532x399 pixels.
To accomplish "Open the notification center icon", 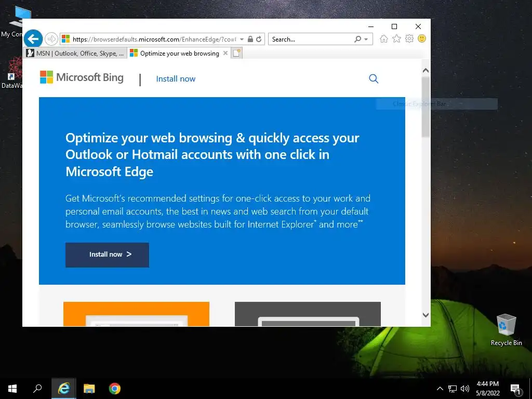I will pyautogui.click(x=516, y=389).
